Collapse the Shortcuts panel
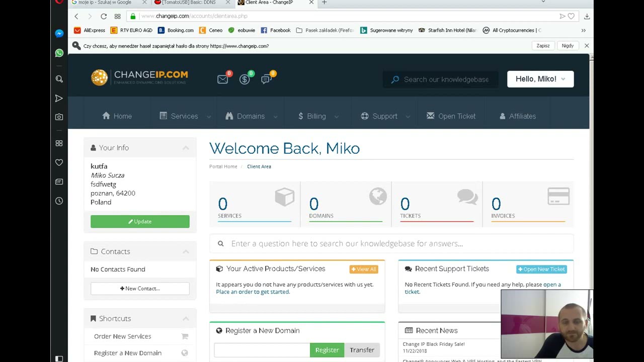The width and height of the screenshot is (644, 362). tap(186, 319)
